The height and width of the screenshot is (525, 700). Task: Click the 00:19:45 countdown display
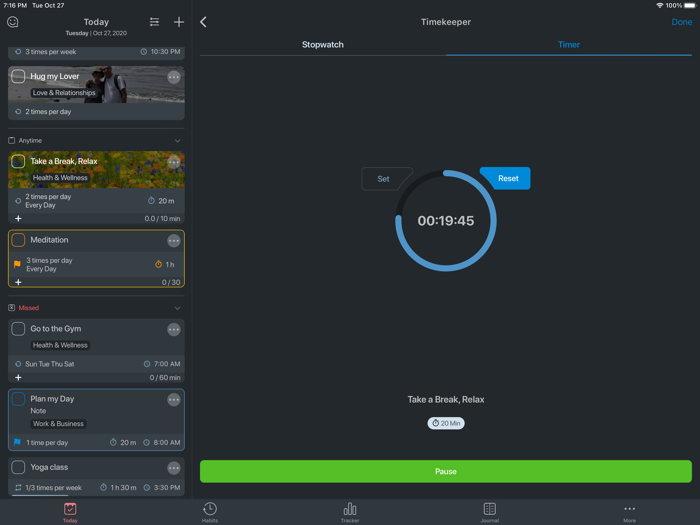click(446, 221)
